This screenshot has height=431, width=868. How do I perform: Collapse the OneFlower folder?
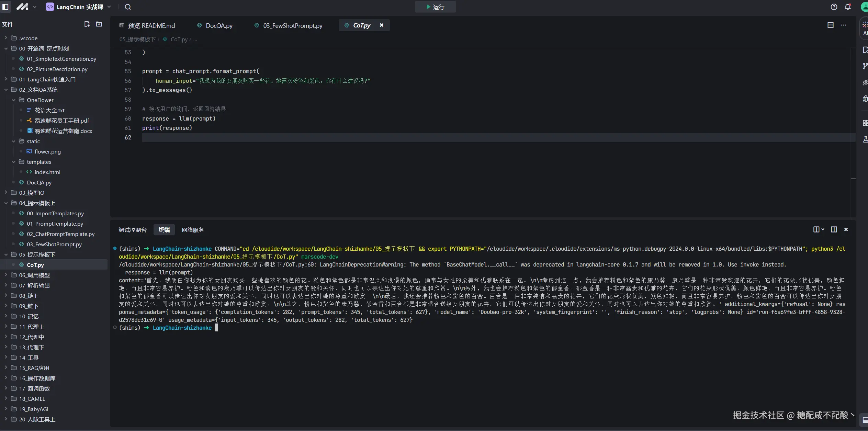coord(40,100)
